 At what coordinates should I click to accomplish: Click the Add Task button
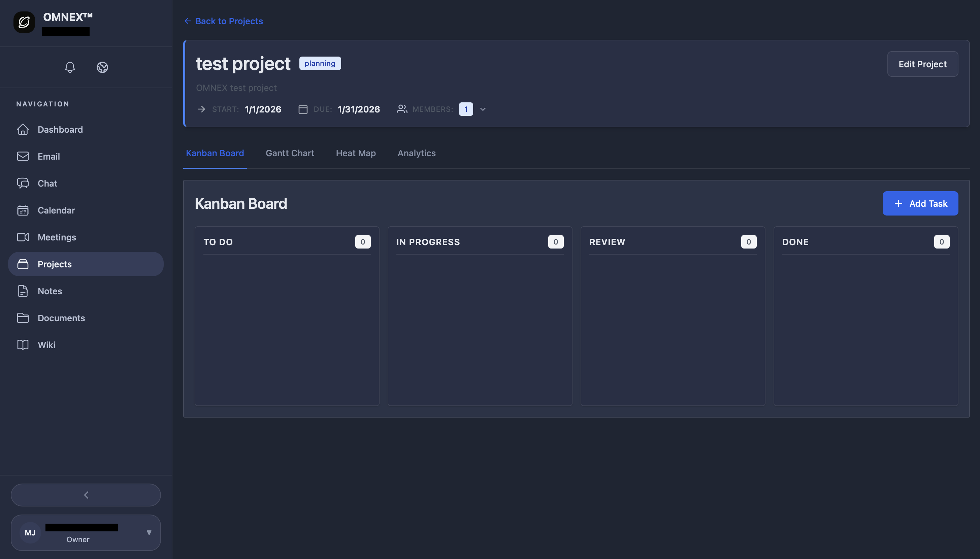920,203
